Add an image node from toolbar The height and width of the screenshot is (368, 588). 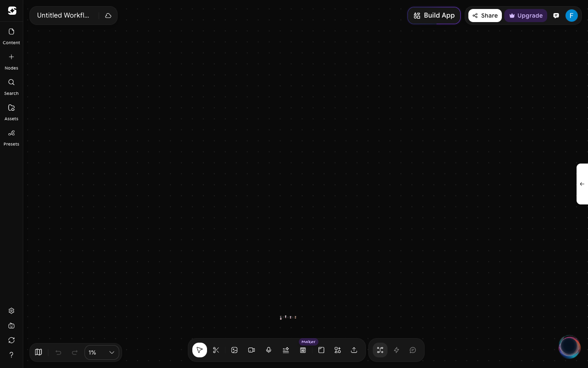point(234,350)
